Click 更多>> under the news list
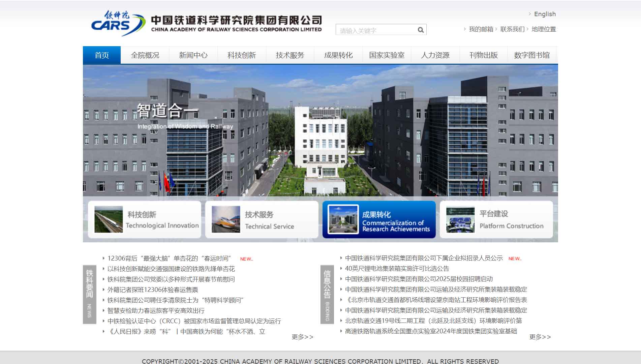This screenshot has width=641, height=364. [303, 337]
